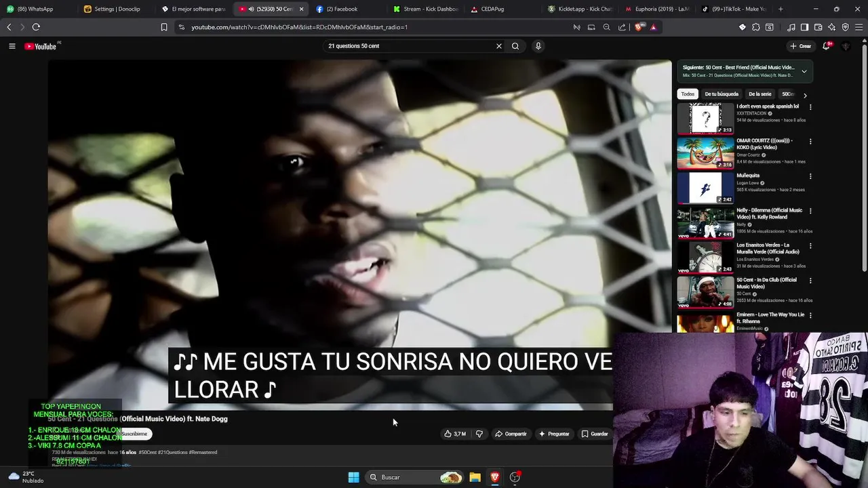Image resolution: width=868 pixels, height=488 pixels.
Task: Open options for OMAR COURTZ KOKO video
Action: [x=810, y=142]
